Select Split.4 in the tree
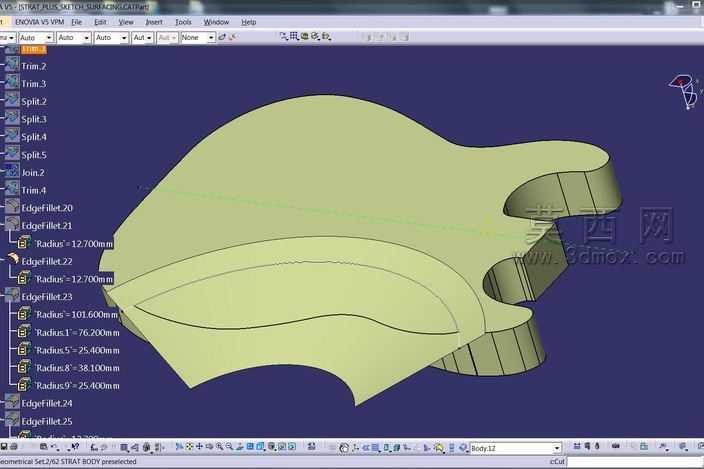Image resolution: width=704 pixels, height=469 pixels. [x=34, y=137]
